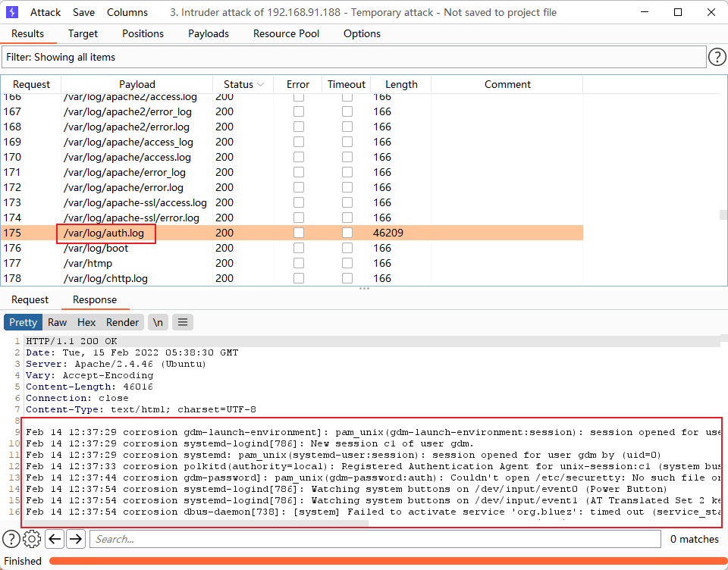Go to next search match arrow
The image size is (728, 570).
[76, 539]
